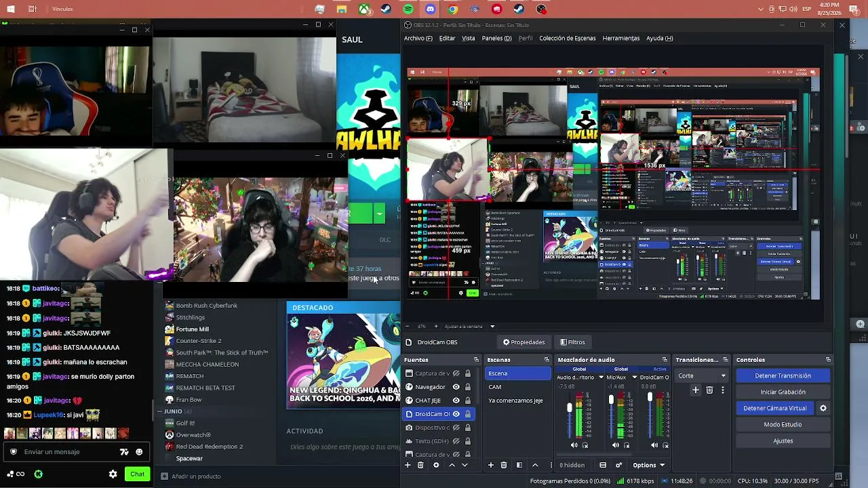The width and height of the screenshot is (868, 488).
Task: Mute the DroidCam audio channel
Action: coord(654,445)
